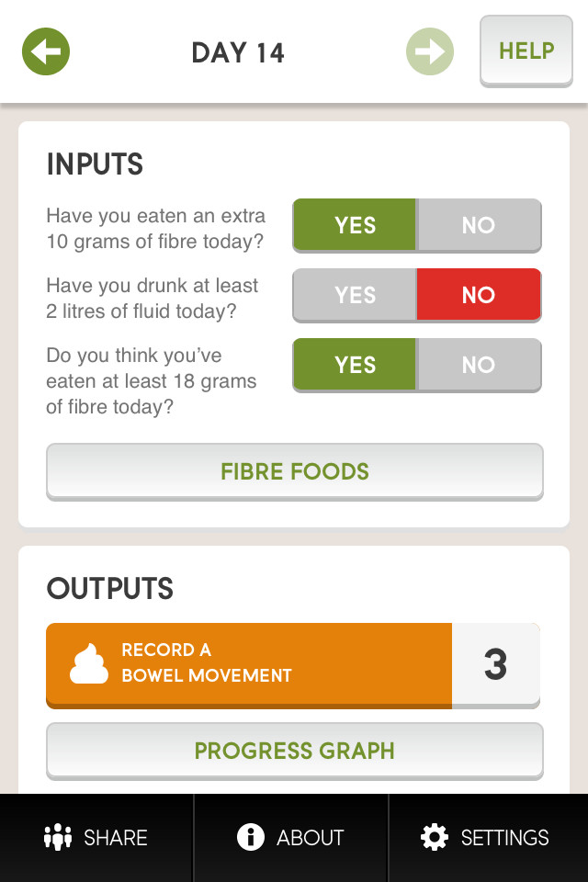Go back to previous day with left arrow
Screen dimensions: 588x882
click(46, 51)
